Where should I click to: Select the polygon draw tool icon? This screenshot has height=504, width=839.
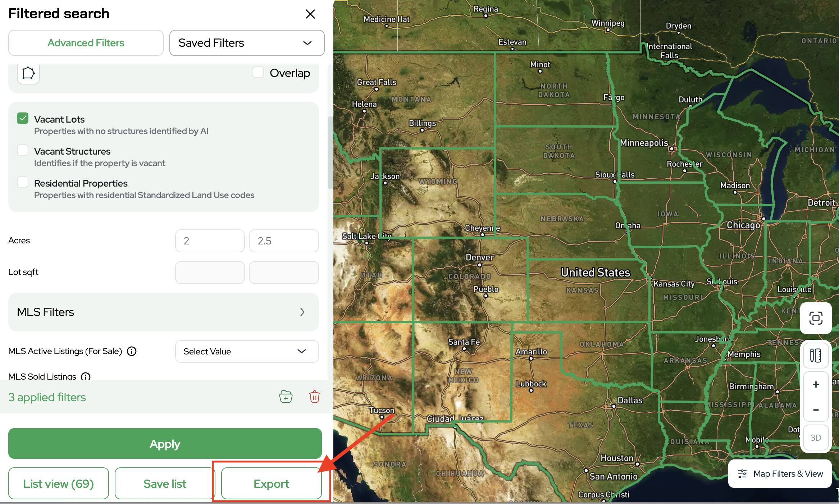tap(28, 73)
